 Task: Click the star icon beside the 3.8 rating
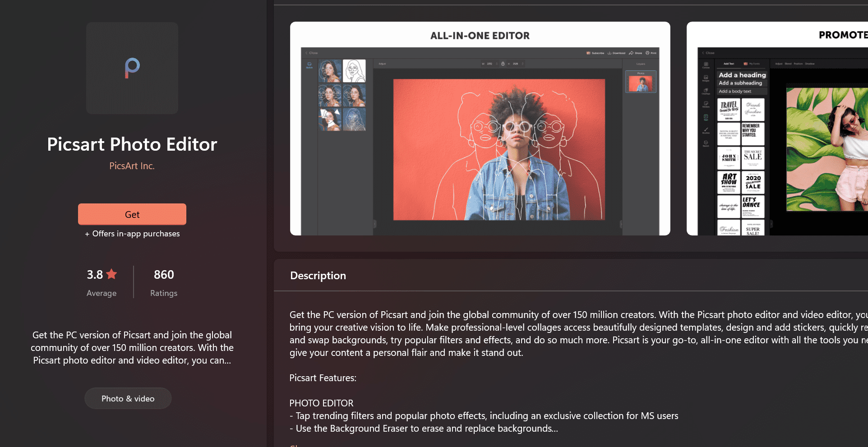111,274
